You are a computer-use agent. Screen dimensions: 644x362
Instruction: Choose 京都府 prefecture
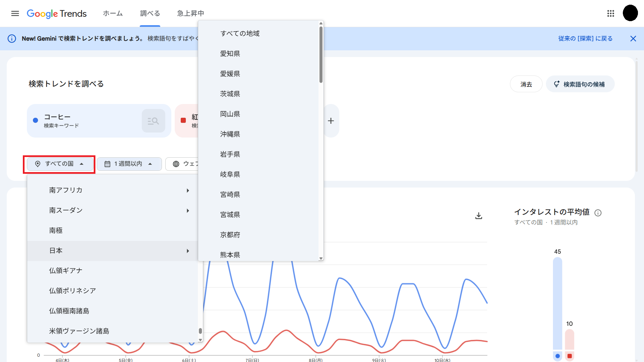(258, 235)
